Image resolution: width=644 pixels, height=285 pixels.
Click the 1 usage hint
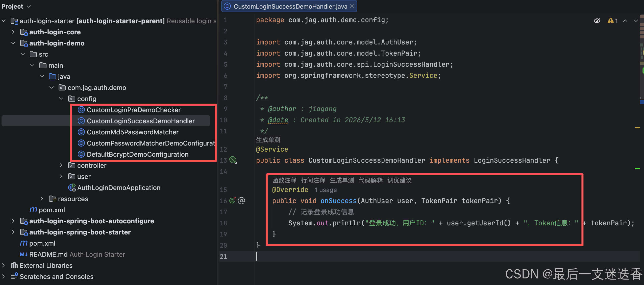click(x=326, y=190)
